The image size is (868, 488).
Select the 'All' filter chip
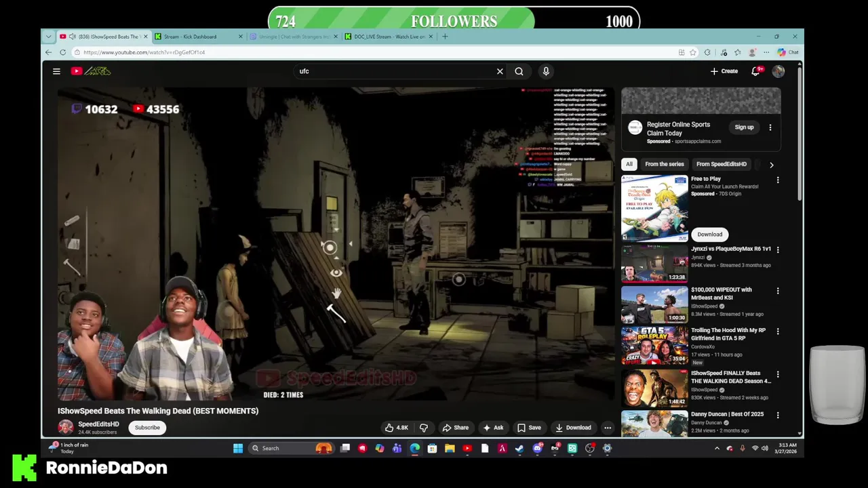click(x=629, y=164)
